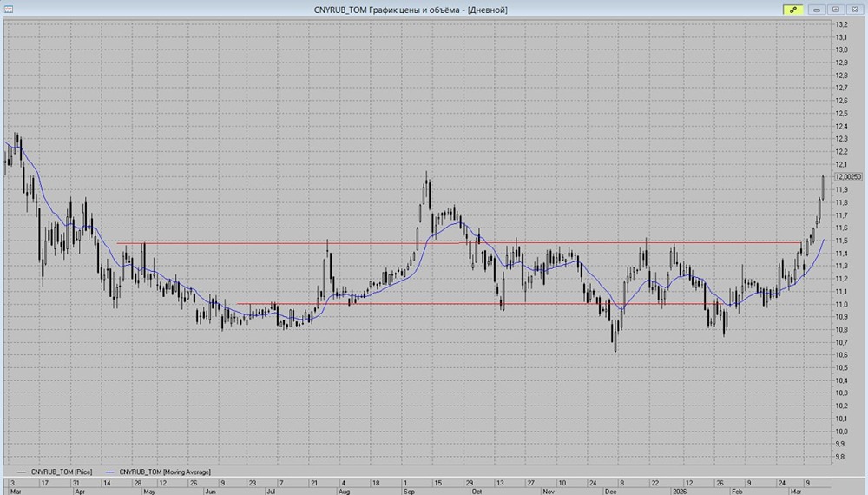Click the Sep label on time axis
The width and height of the screenshot is (868, 495).
(410, 491)
